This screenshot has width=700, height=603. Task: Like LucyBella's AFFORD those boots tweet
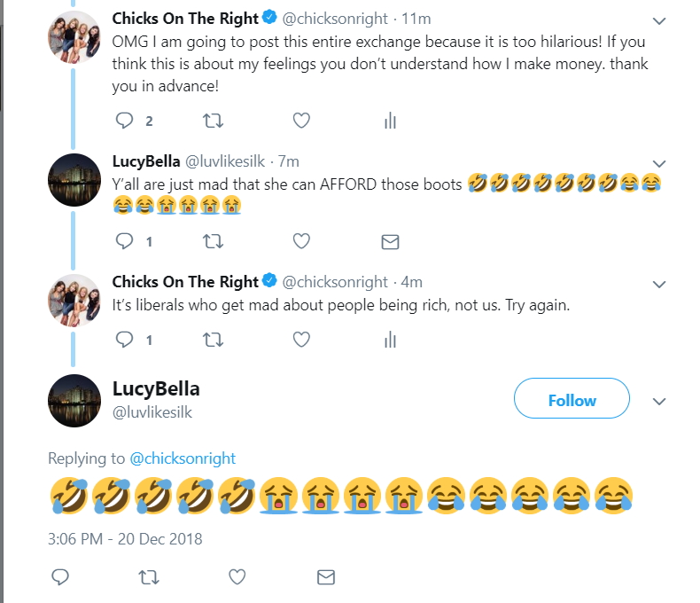(301, 241)
